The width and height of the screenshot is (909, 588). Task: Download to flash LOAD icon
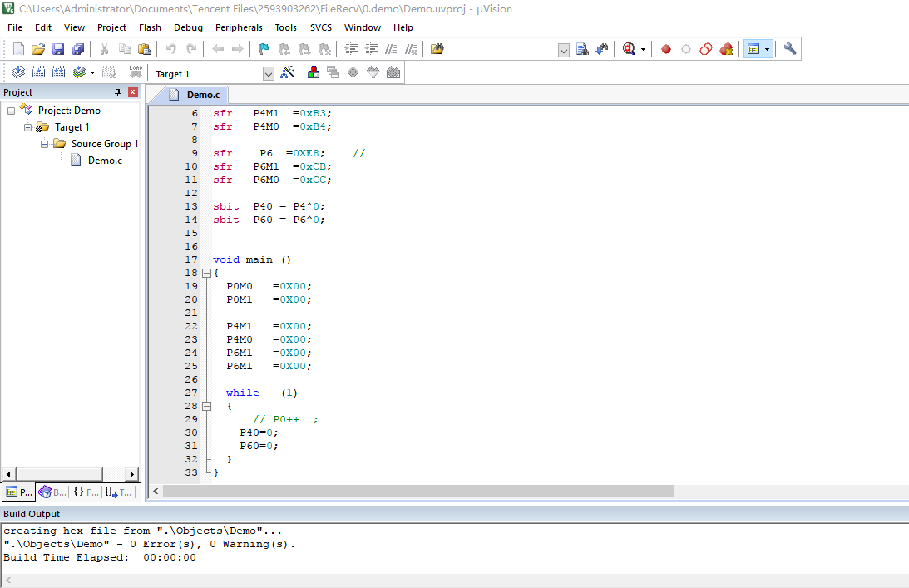136,72
